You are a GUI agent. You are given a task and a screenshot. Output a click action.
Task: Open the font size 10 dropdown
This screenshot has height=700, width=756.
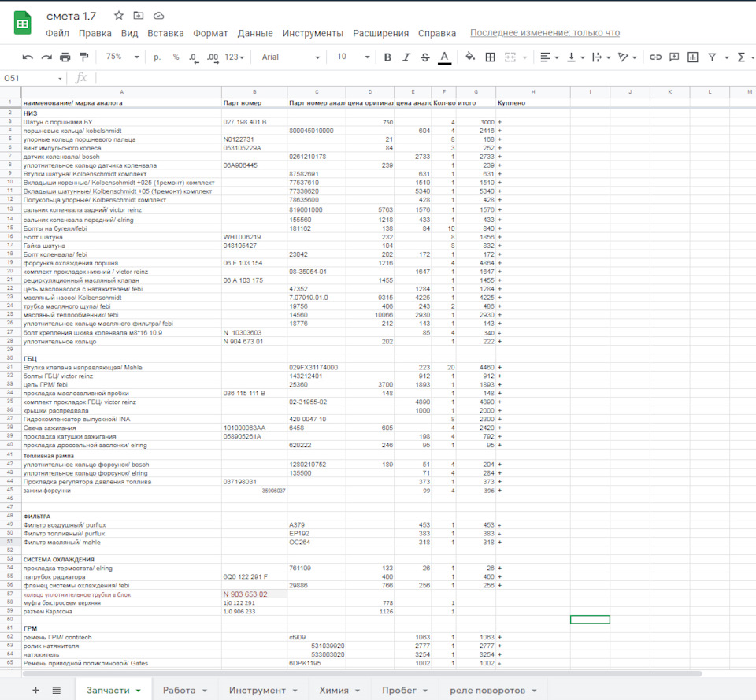[x=354, y=57]
